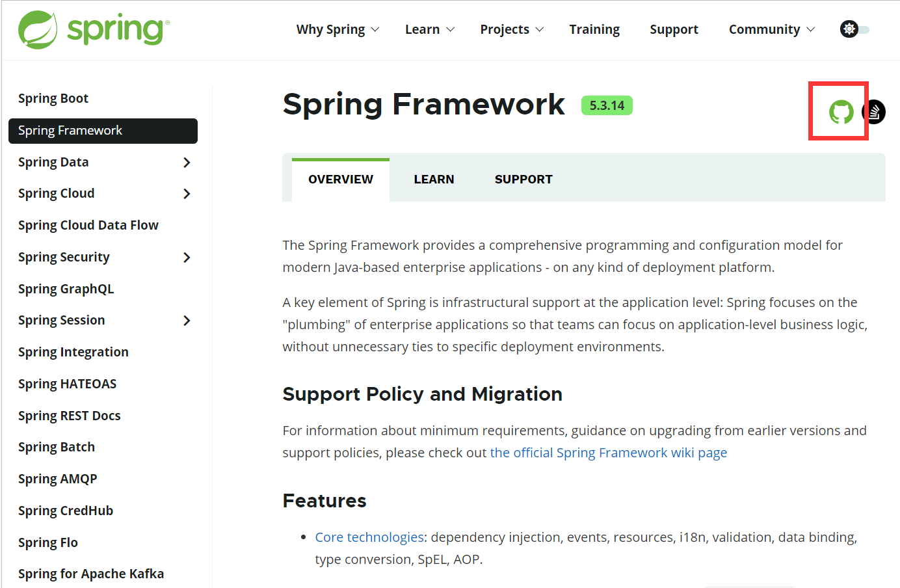Select Spring Boot in the sidebar

point(53,98)
